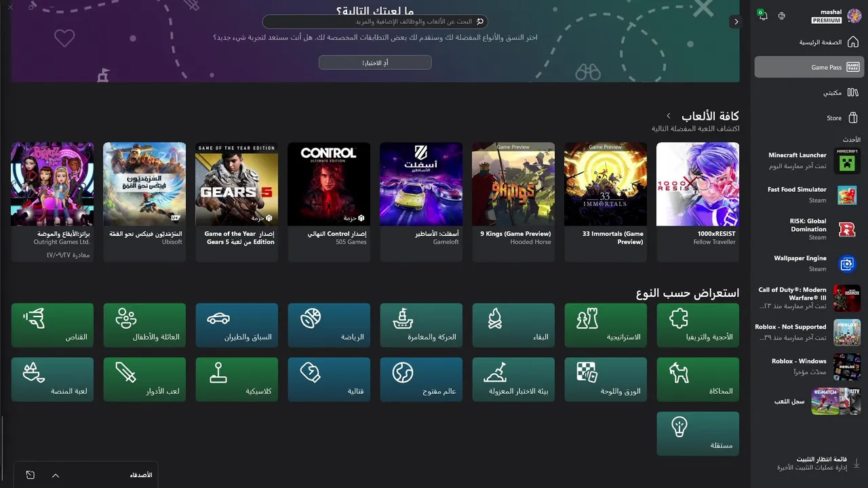Select the السباق والطيران racing genre tile
The height and width of the screenshot is (488, 868).
237,325
